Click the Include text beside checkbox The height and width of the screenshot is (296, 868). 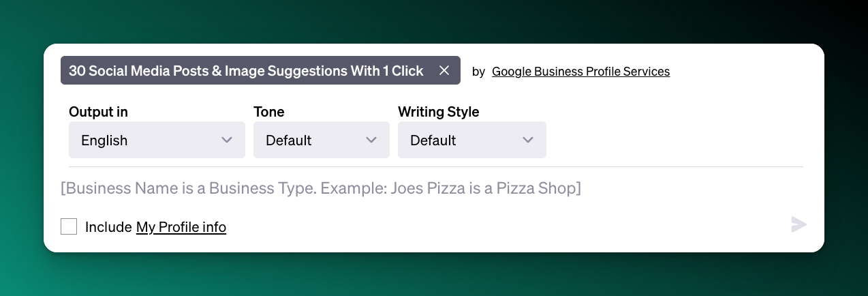108,227
